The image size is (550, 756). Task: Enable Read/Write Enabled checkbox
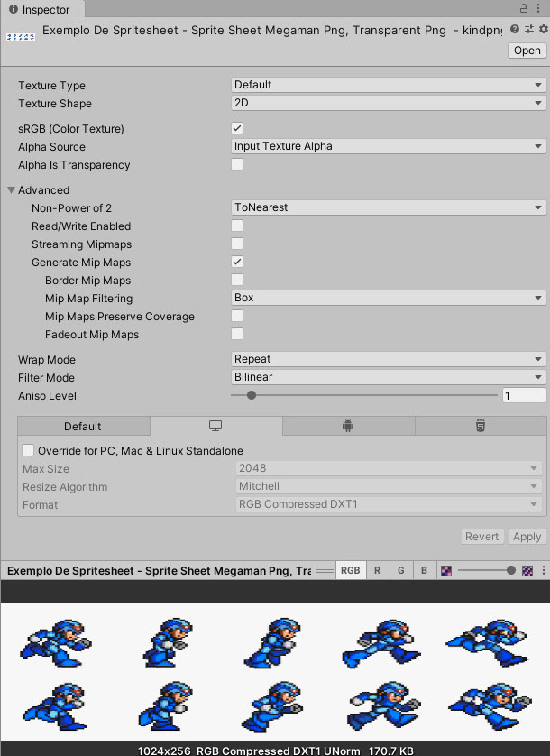click(x=237, y=226)
